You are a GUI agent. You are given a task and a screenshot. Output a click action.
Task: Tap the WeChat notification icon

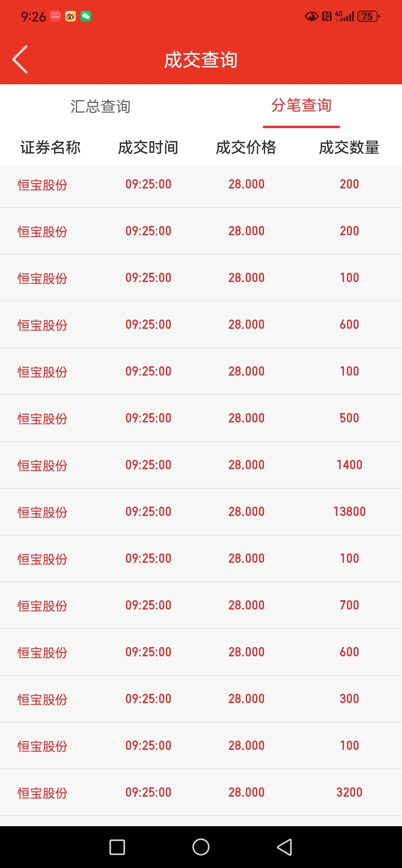[86, 16]
